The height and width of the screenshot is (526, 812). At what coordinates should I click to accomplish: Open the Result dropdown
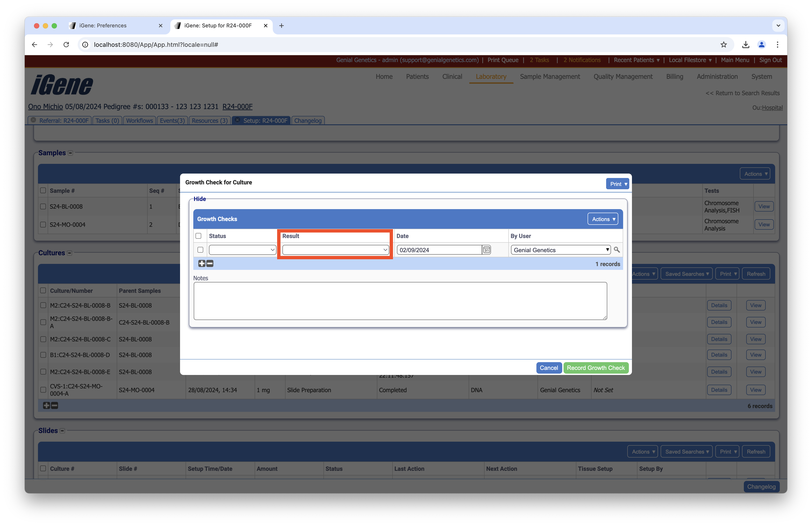pyautogui.click(x=335, y=250)
